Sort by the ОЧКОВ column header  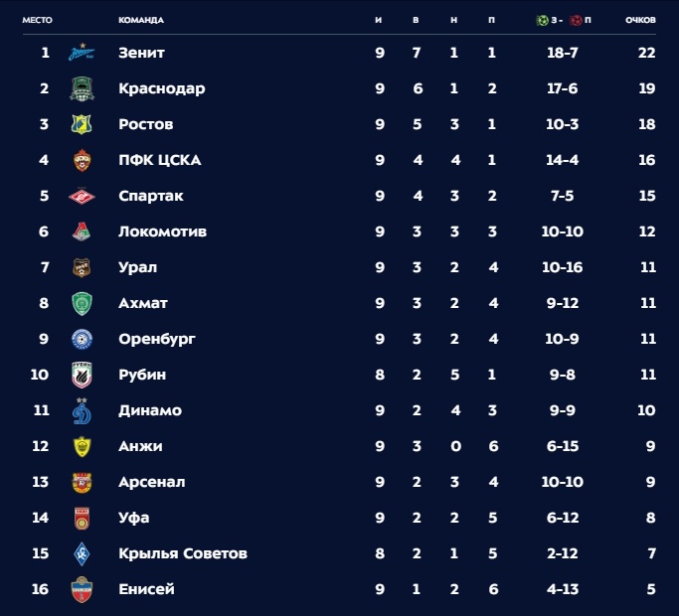(x=640, y=20)
